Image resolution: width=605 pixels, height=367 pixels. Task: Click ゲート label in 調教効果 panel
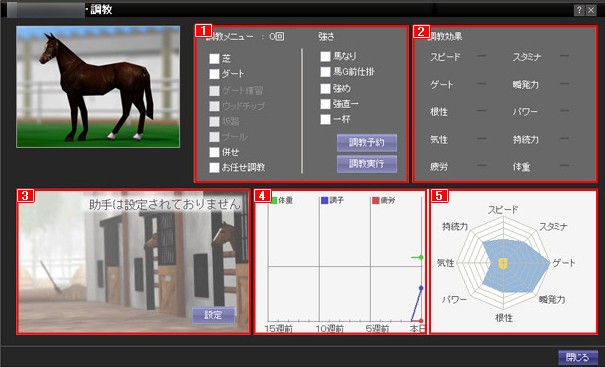[441, 85]
